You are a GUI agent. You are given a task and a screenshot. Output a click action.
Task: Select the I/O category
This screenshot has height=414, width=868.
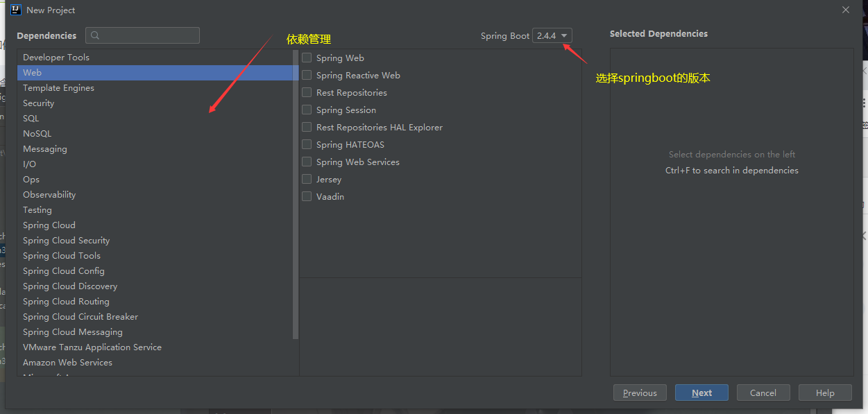click(155, 164)
